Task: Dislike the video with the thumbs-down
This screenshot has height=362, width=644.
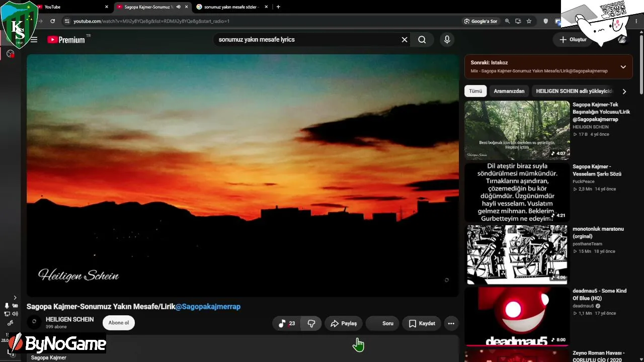Action: 311,323
